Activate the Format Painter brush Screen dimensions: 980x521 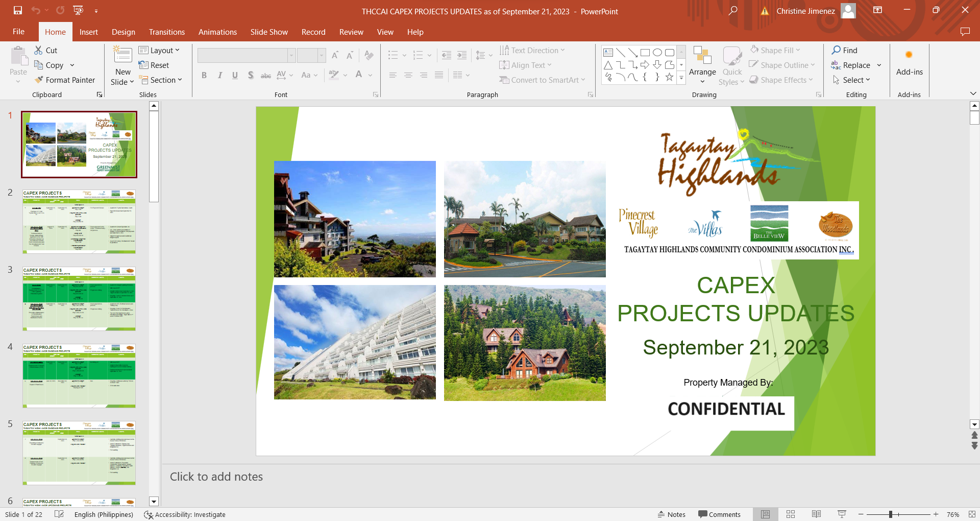click(65, 80)
